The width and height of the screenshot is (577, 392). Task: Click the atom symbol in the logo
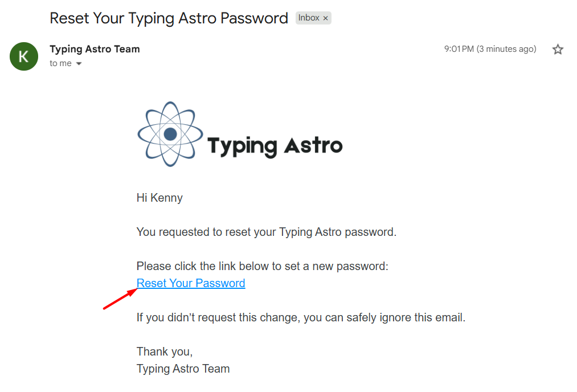(170, 134)
